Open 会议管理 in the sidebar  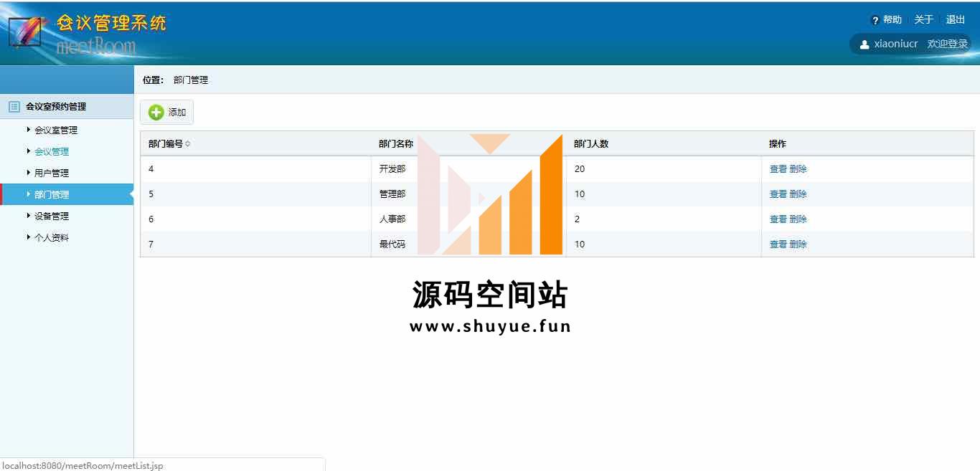pos(52,152)
